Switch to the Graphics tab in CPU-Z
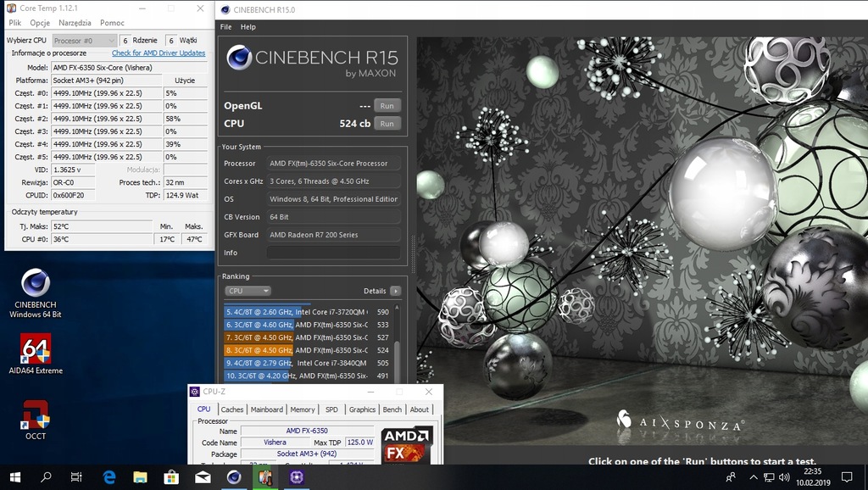Screen dimensions: 868x490 362,409
